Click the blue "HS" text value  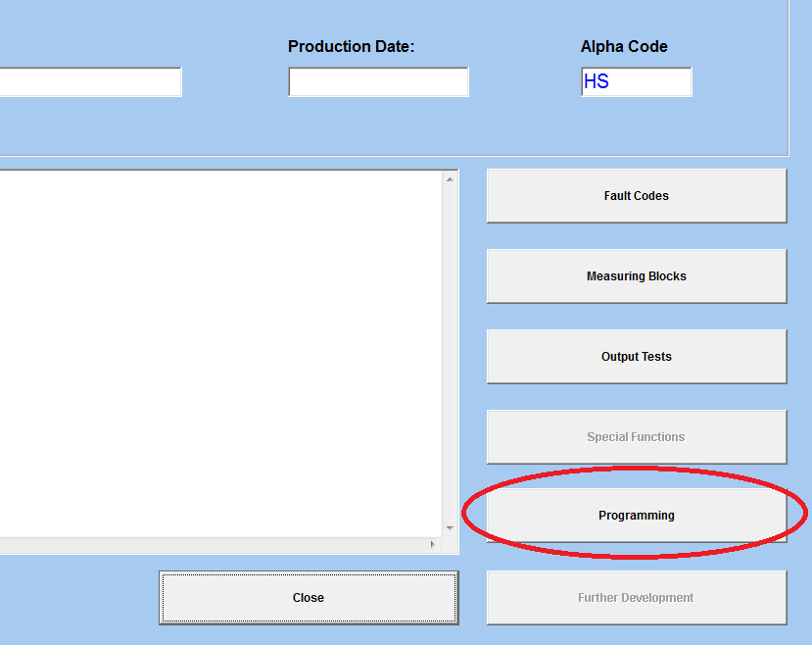coord(597,82)
